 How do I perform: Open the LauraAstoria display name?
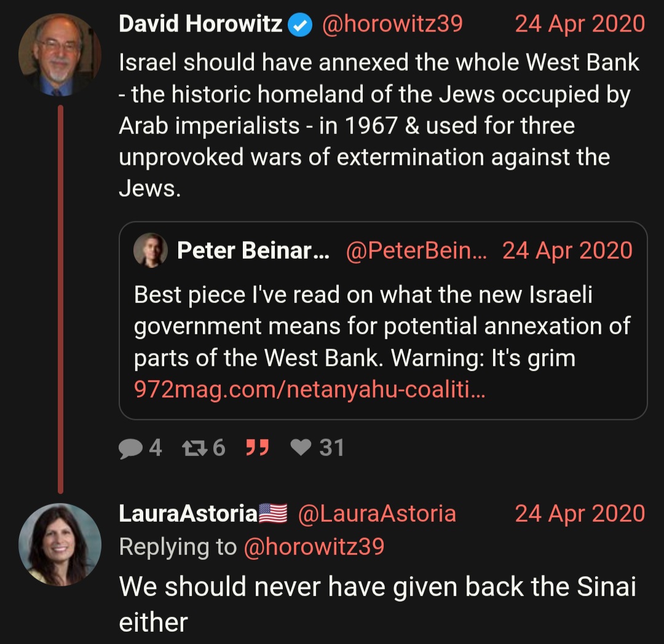pos(188,514)
